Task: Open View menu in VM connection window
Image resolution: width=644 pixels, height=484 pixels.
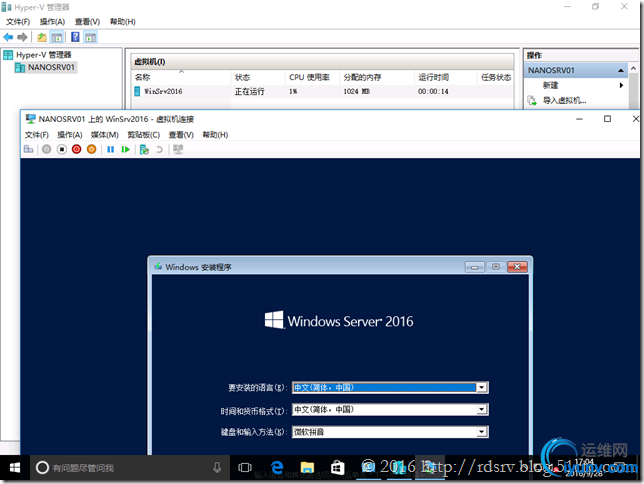Action: [181, 134]
